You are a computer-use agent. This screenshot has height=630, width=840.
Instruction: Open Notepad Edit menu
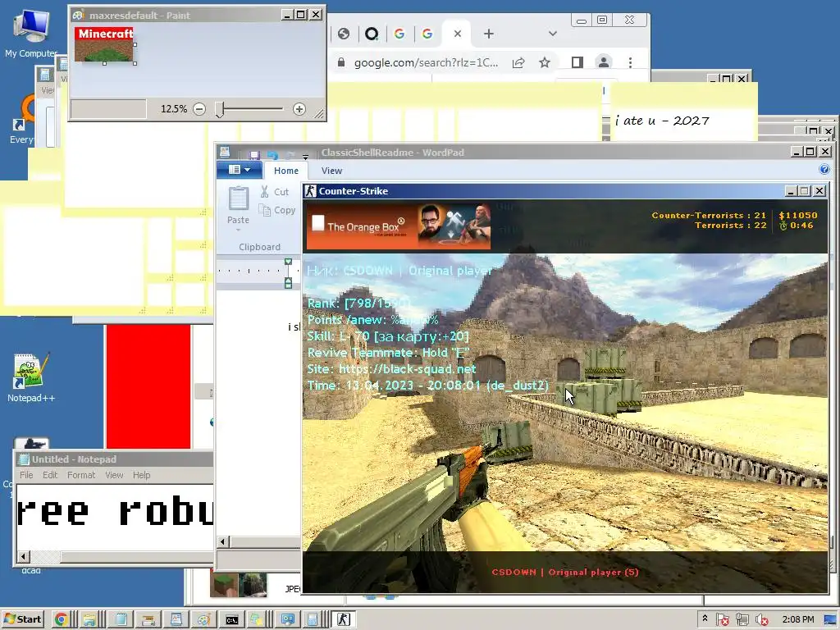[50, 475]
